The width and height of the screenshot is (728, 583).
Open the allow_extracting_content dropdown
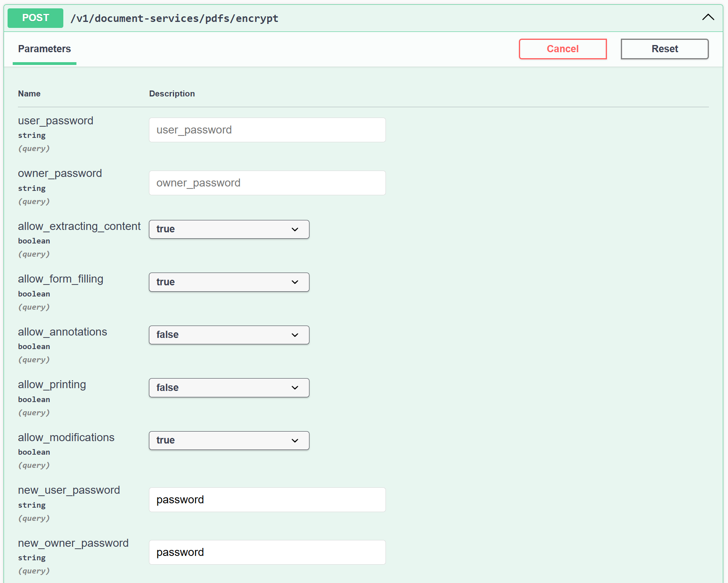coord(229,230)
